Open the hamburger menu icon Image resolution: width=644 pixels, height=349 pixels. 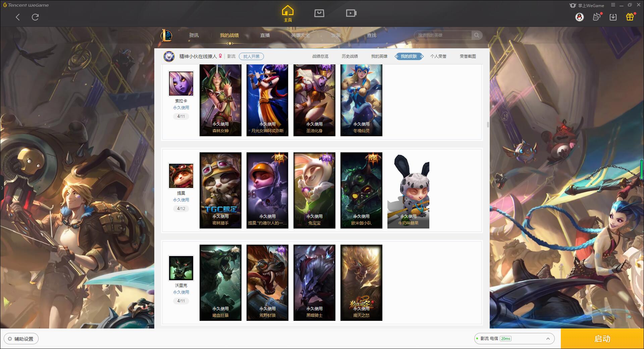[613, 5]
